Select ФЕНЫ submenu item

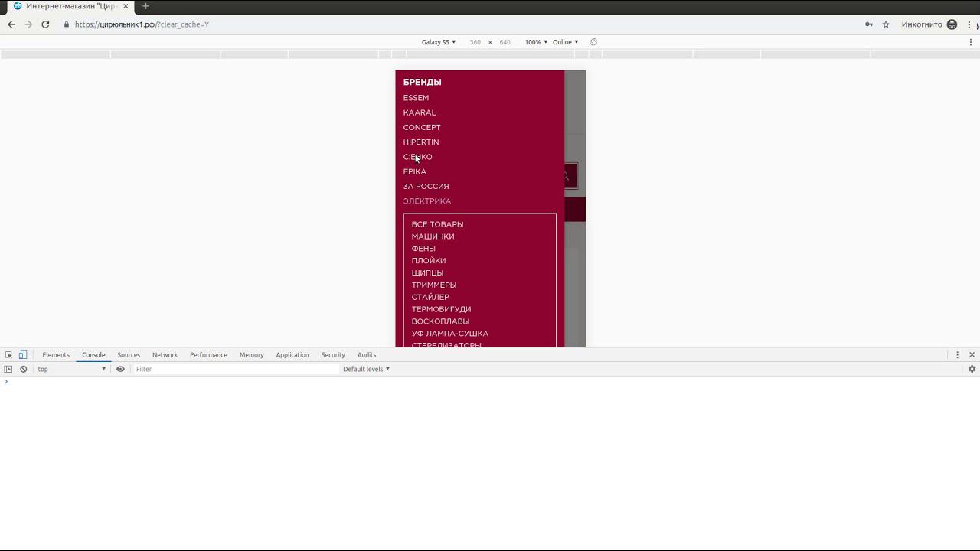(x=423, y=249)
